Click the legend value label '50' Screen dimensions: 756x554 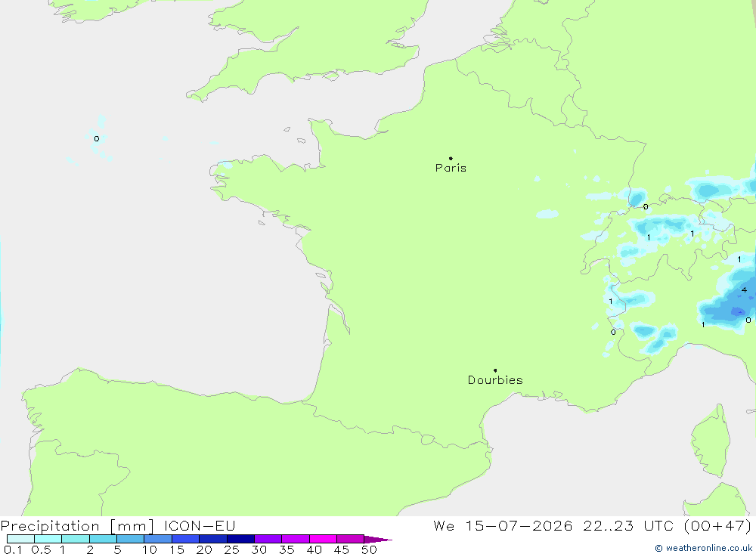click(x=369, y=549)
